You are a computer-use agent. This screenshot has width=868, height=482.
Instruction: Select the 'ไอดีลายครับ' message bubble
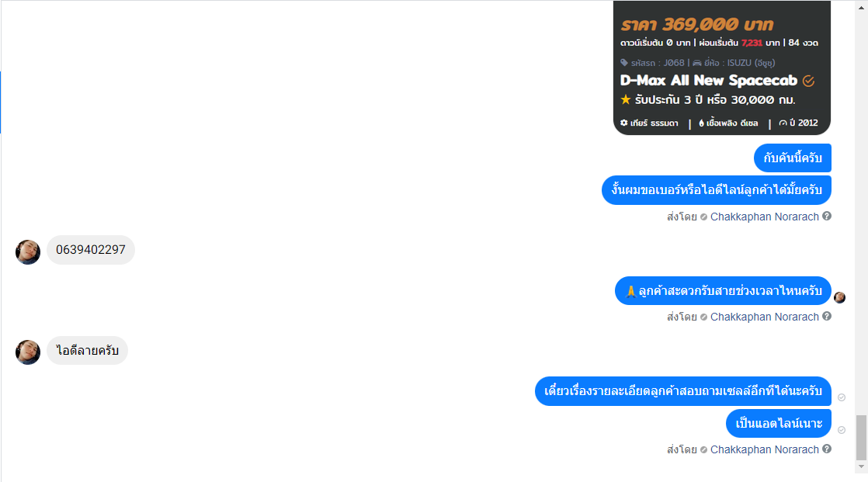tap(88, 351)
